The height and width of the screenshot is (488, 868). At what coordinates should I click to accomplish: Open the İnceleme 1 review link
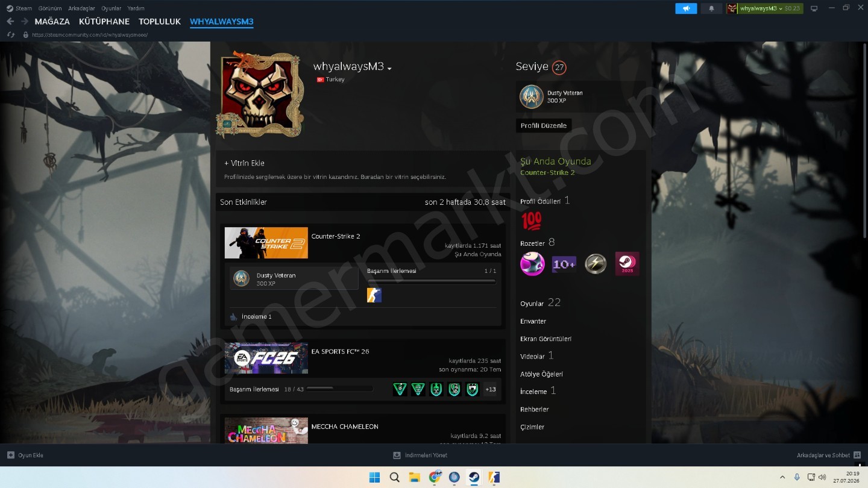[x=256, y=317]
